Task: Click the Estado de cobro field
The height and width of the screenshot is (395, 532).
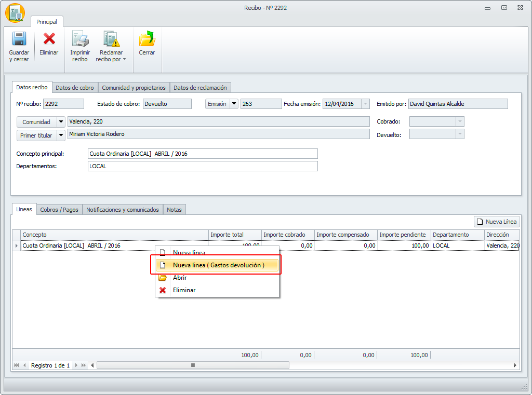Action: tap(167, 104)
